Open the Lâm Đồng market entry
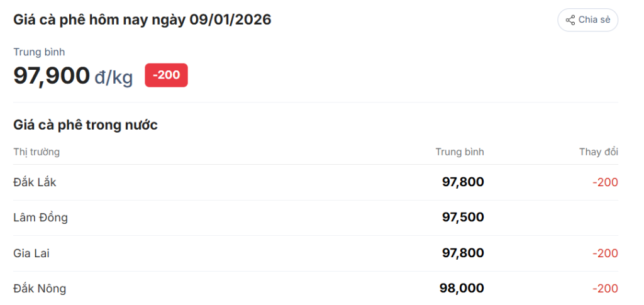 click(x=40, y=218)
